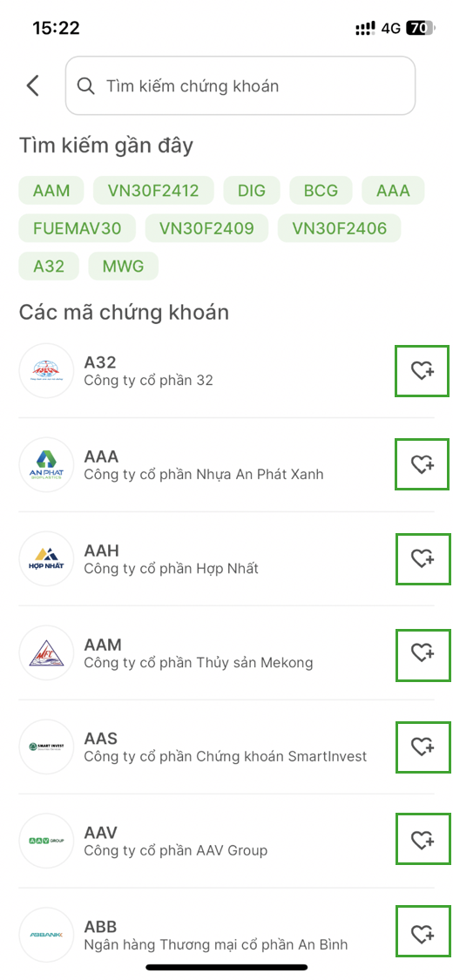453x980 pixels.
Task: Add ABB An Bình bank to favorites
Action: click(423, 935)
